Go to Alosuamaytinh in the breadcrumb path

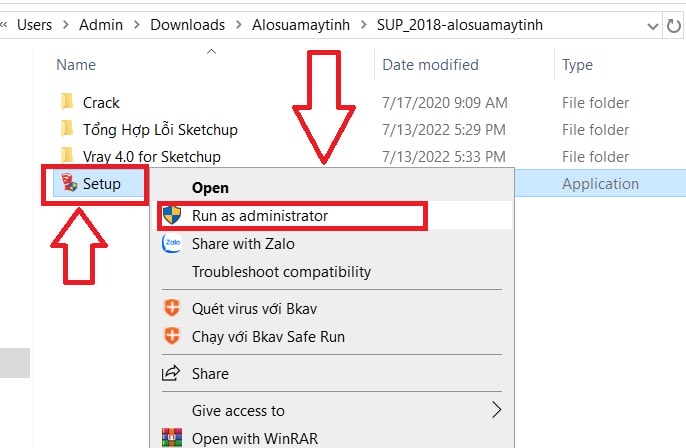[301, 25]
